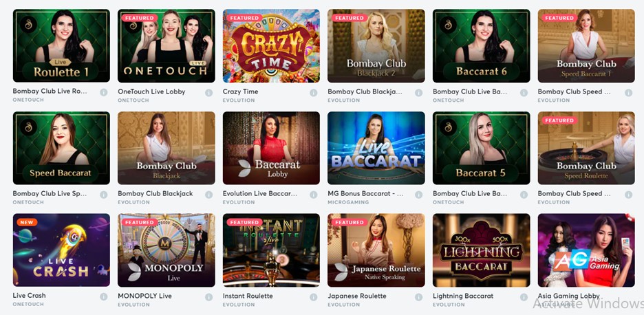Click info icon for Bombay Club Blackjack
Screen dimensions: 644x315
[208, 194]
